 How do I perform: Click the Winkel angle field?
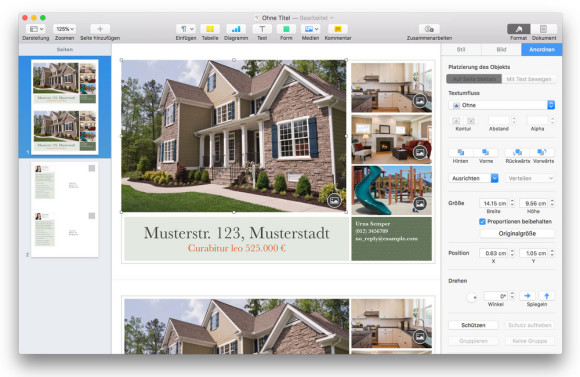[496, 296]
